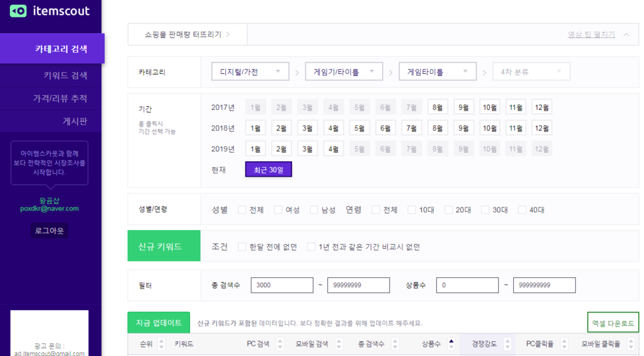The height and width of the screenshot is (356, 644).
Task: Select 2017년 8월 period
Action: point(437,107)
